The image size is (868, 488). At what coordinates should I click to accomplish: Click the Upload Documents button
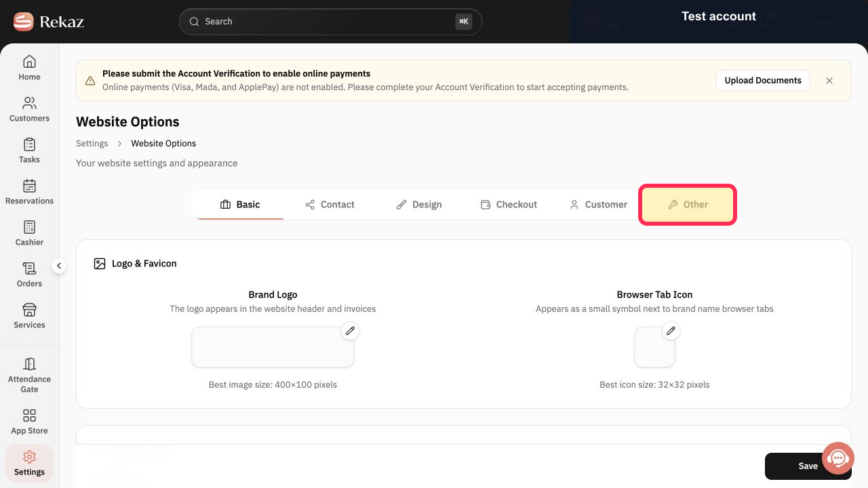(x=763, y=80)
